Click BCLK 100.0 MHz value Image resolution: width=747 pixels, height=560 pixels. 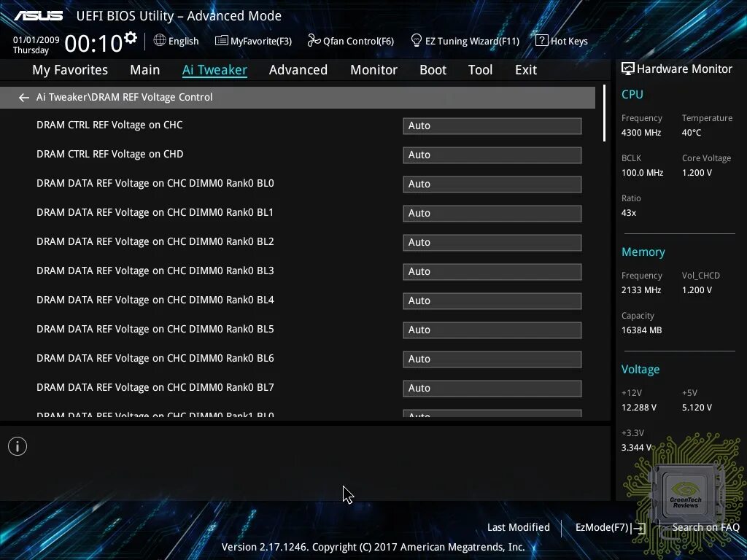point(642,173)
